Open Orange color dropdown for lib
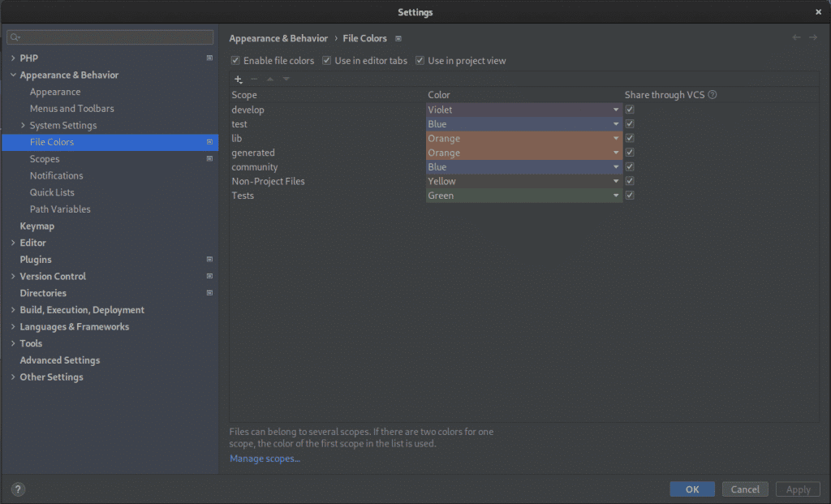Screen dimensions: 831x504 [523, 138]
